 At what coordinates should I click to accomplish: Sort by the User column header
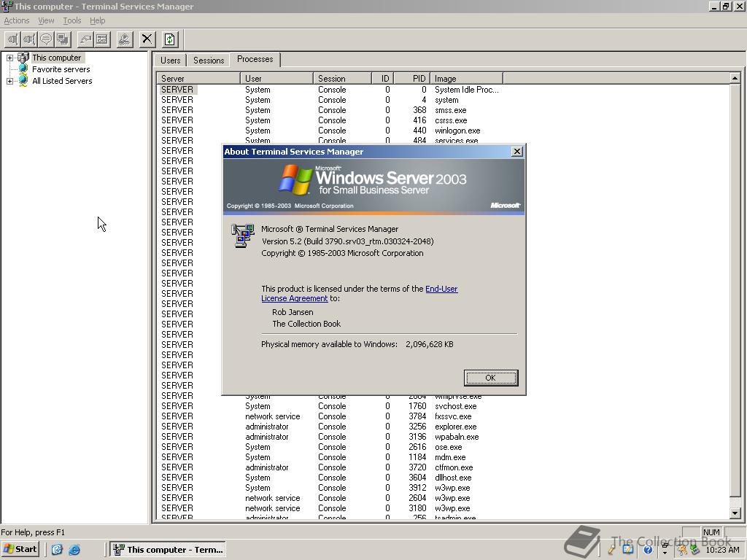pos(276,79)
